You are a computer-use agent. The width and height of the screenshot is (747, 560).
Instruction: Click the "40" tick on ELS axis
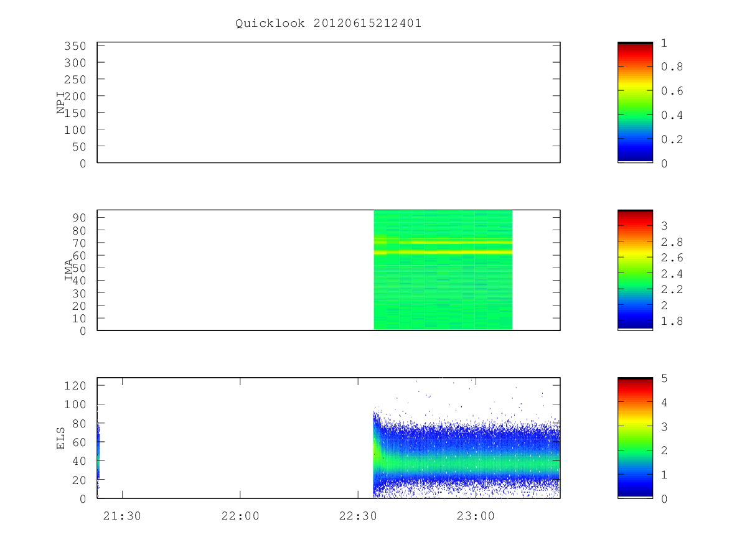pyautogui.click(x=78, y=460)
